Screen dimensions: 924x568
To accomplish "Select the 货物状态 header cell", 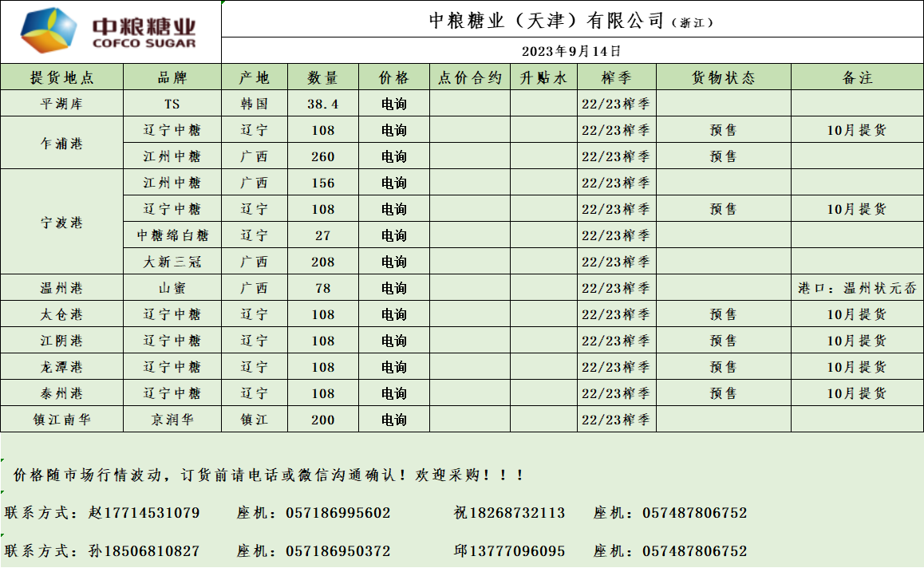I will click(723, 78).
